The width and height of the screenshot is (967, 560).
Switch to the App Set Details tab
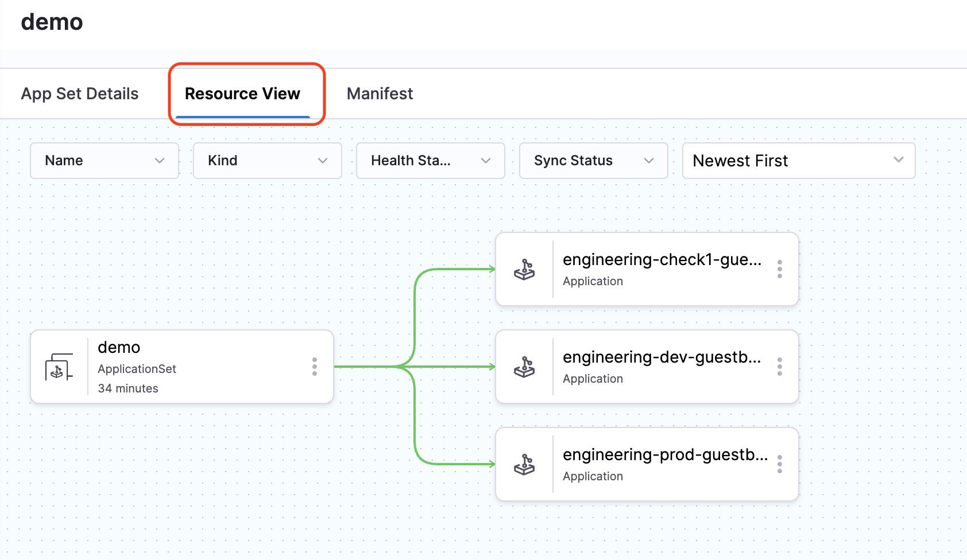[x=80, y=94]
